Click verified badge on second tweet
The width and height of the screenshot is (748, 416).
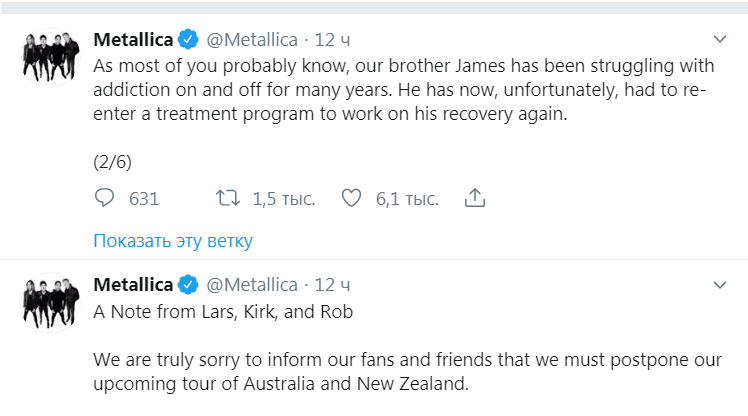click(x=187, y=285)
